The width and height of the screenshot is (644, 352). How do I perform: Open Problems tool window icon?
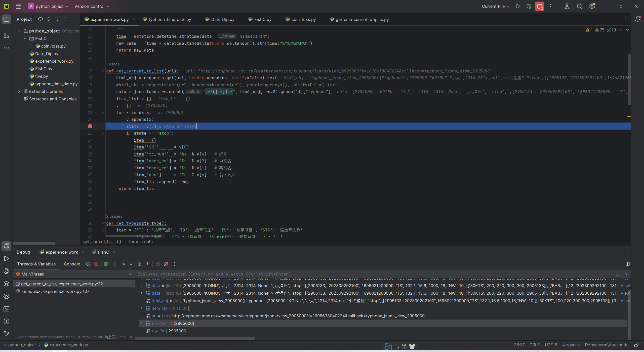pyautogui.click(x=6, y=322)
